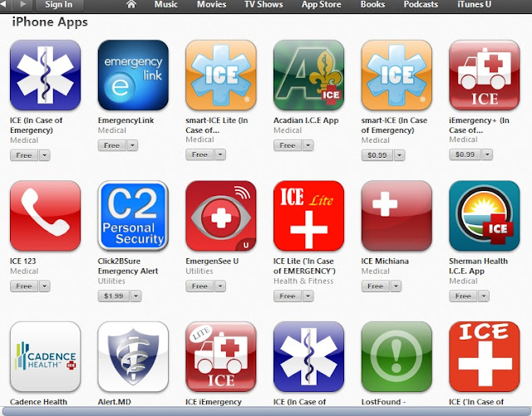This screenshot has width=532, height=416.
Task: Buy smart-ICE with the $0.99 button
Action: (x=377, y=155)
